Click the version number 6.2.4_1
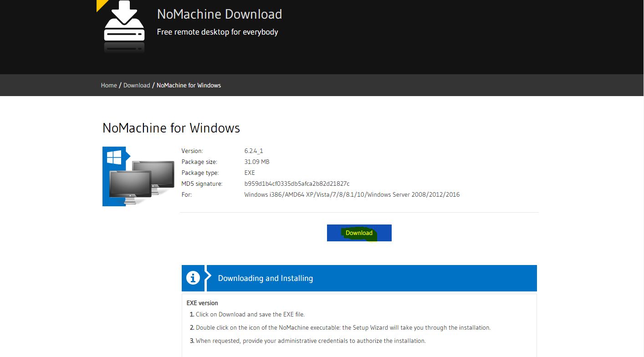 (x=254, y=151)
